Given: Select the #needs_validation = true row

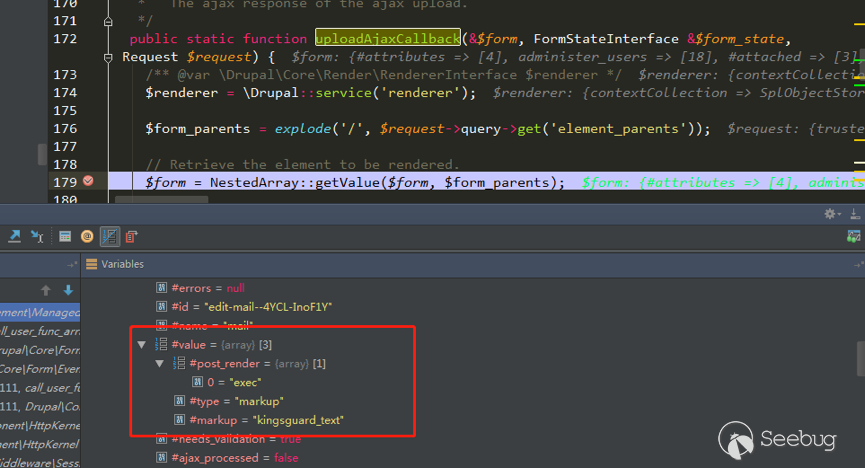Looking at the screenshot, I should pos(228,439).
